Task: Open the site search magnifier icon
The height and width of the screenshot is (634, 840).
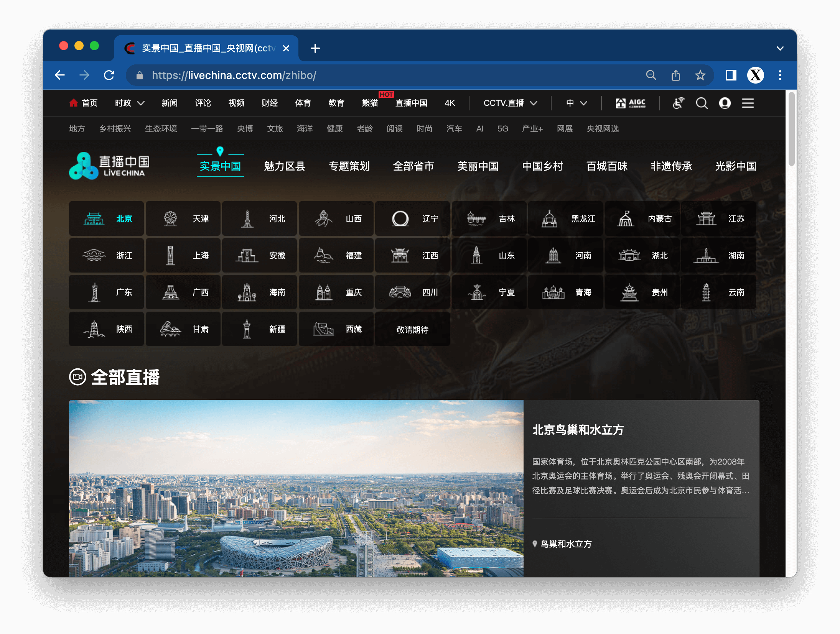Action: tap(702, 103)
